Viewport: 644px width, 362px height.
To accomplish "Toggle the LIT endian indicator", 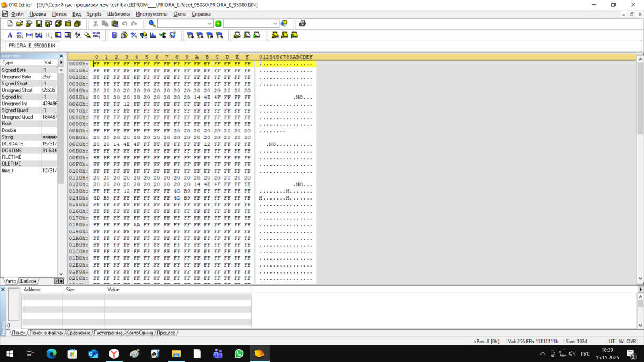I will pos(611,341).
